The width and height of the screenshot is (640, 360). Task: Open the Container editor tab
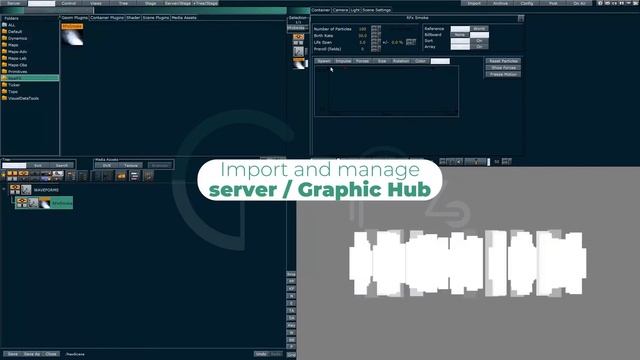[x=321, y=10]
